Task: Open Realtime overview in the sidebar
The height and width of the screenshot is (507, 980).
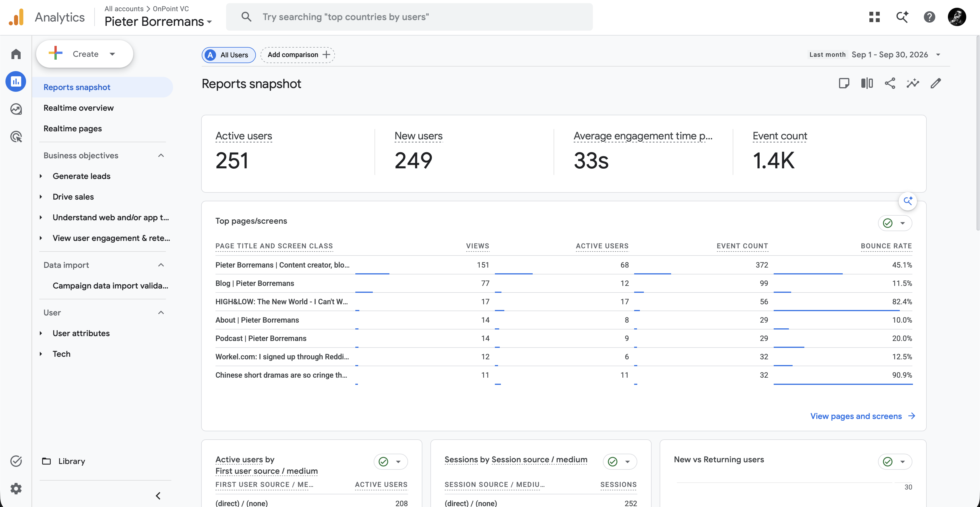Action: 78,108
